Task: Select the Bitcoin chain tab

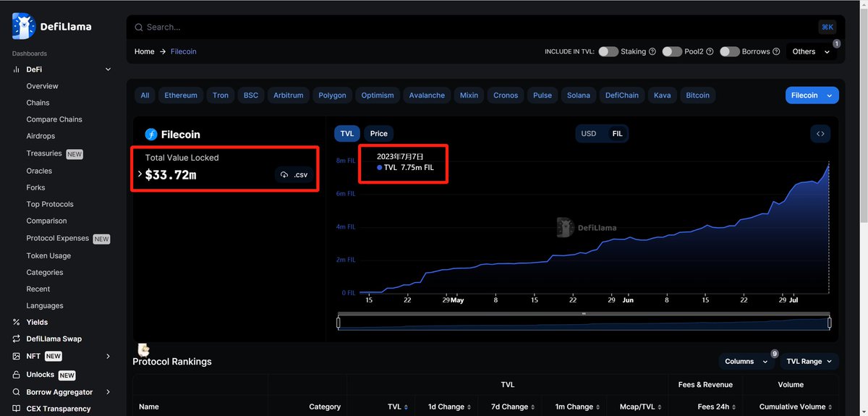Action: click(697, 95)
